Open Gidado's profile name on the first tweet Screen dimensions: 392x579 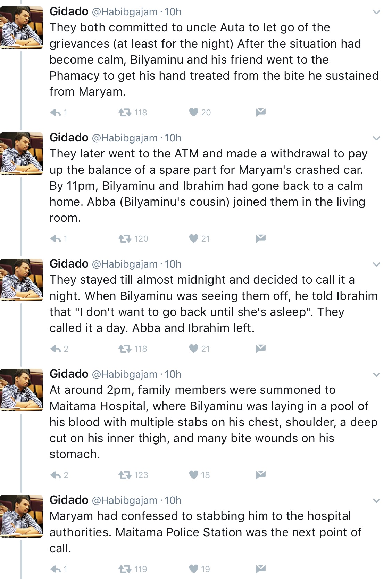coord(69,11)
